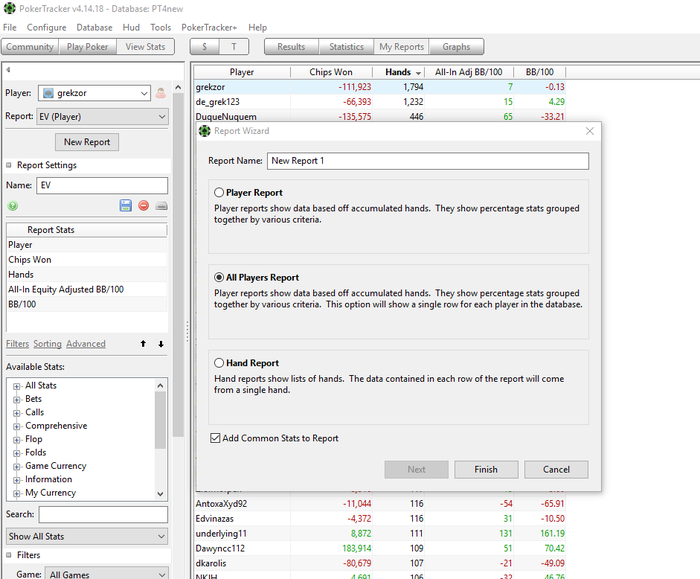Switch to the View Stats tab
700x579 pixels.
tap(145, 46)
